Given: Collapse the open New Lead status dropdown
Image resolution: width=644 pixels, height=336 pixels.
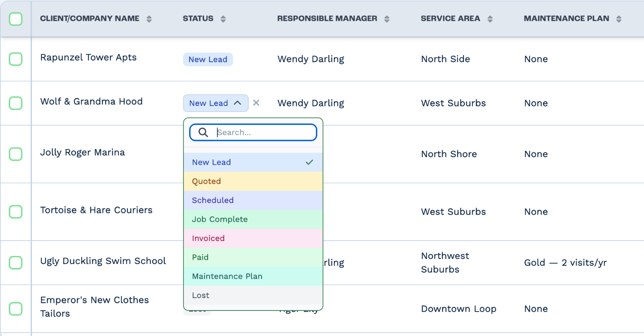Looking at the screenshot, I should 216,103.
